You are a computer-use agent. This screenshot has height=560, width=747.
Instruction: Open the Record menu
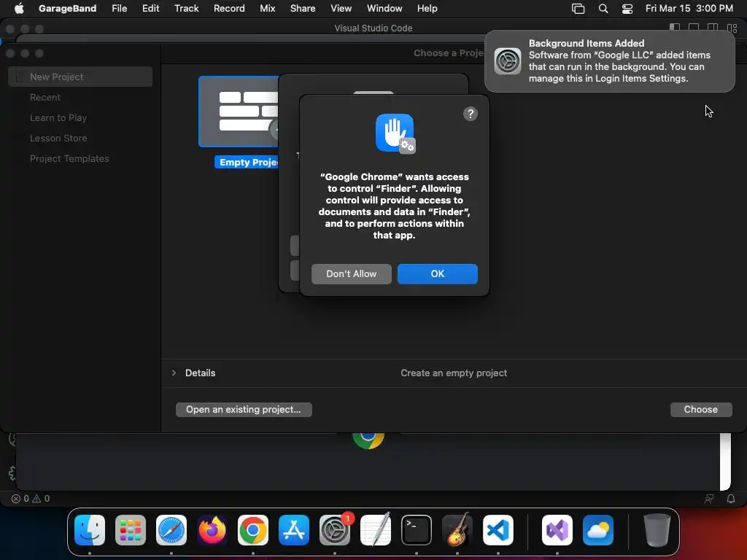pos(228,8)
